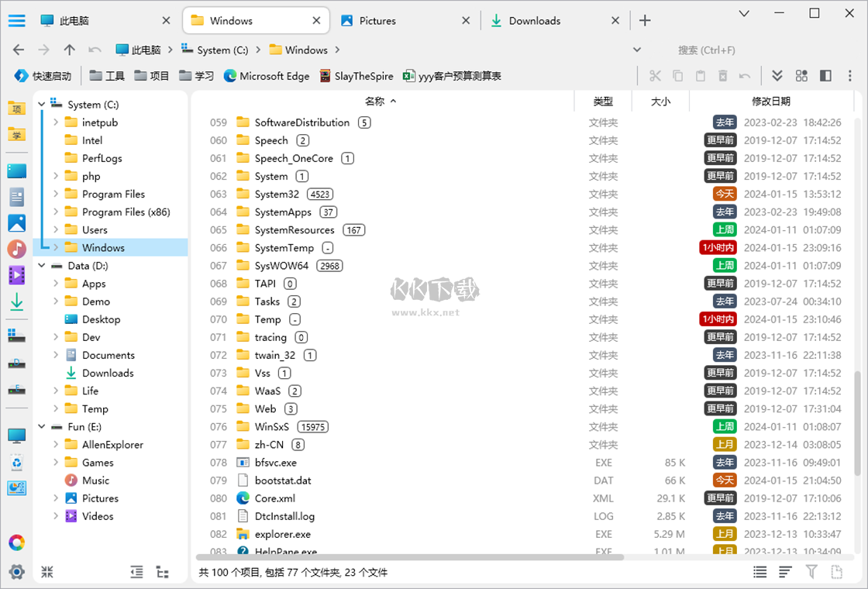Viewport: 868px width, 589px height.
Task: Expand the Program Files tree node
Action: coord(56,195)
